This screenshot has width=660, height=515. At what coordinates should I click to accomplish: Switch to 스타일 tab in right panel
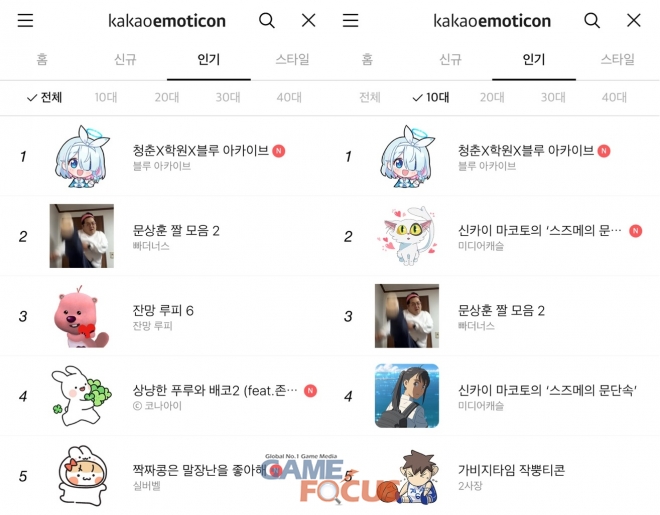click(617, 59)
